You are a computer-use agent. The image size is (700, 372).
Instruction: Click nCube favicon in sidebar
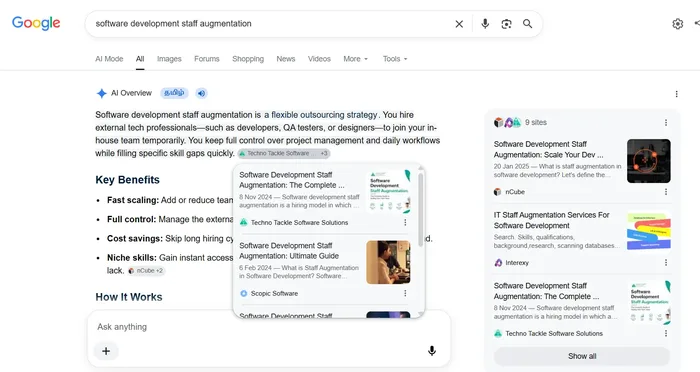[x=498, y=192]
